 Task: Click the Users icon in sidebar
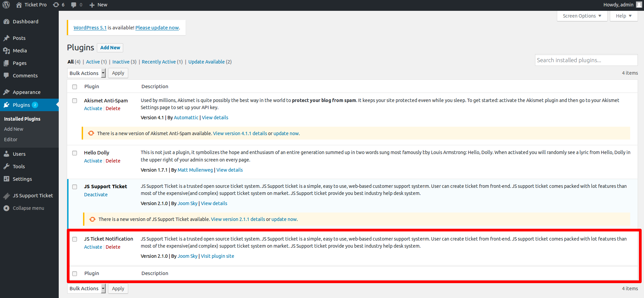point(6,154)
